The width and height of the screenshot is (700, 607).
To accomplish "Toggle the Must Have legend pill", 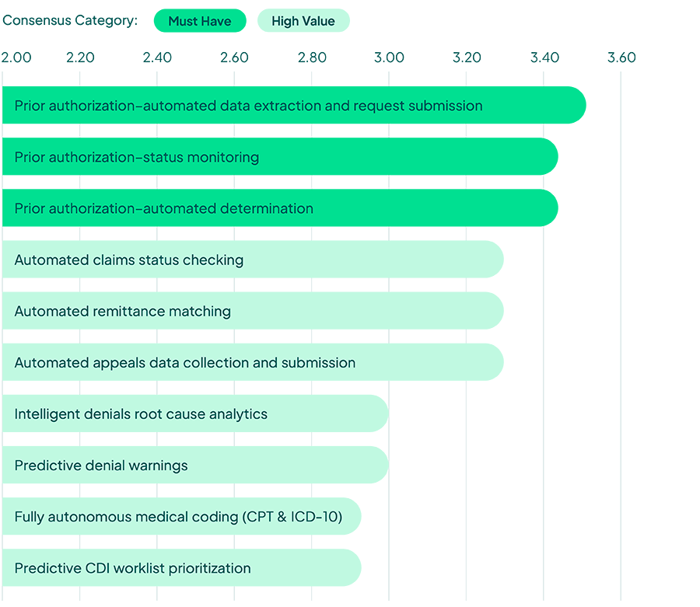I will tap(200, 21).
